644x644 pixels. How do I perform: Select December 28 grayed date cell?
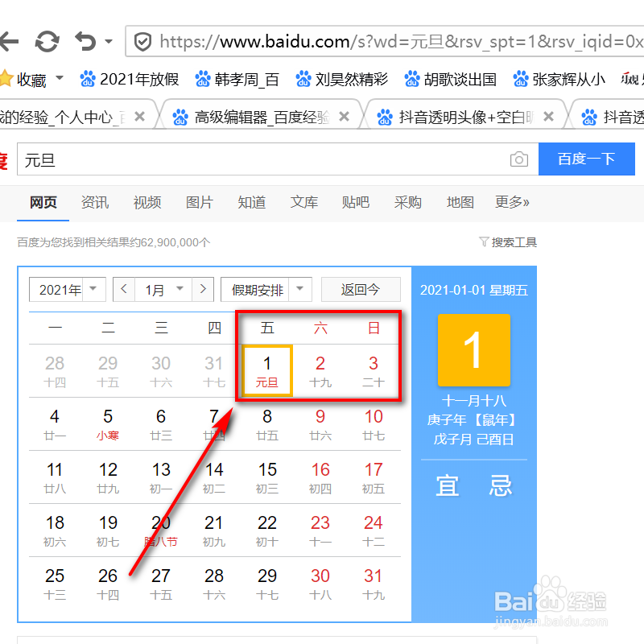[55, 371]
